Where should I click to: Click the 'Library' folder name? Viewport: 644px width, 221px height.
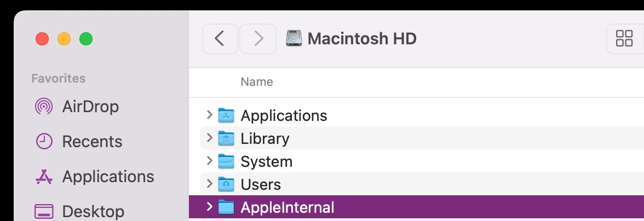[x=265, y=138]
